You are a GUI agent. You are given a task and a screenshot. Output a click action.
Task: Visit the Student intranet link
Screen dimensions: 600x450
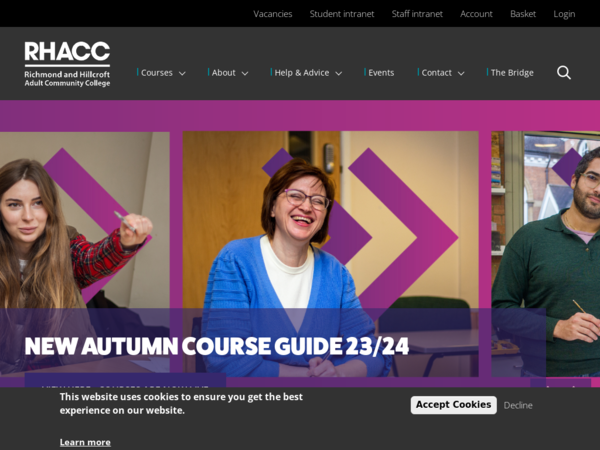tap(342, 14)
